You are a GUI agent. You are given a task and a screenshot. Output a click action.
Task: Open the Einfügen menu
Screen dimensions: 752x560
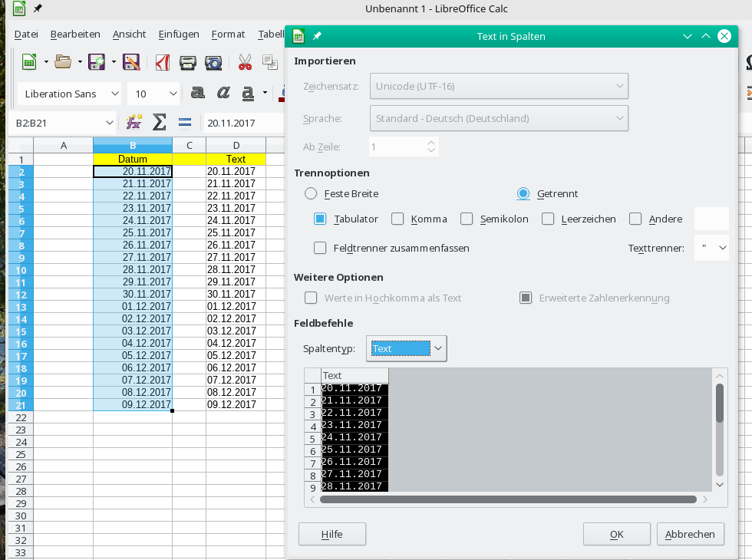pyautogui.click(x=179, y=34)
